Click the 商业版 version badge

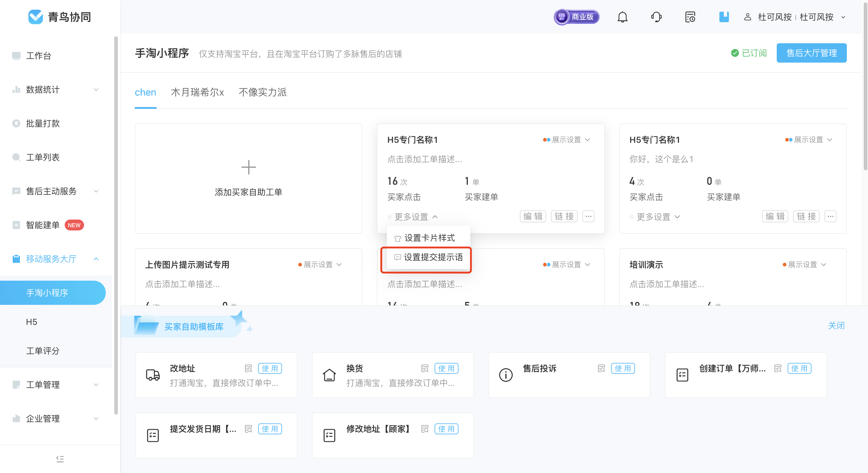[577, 17]
